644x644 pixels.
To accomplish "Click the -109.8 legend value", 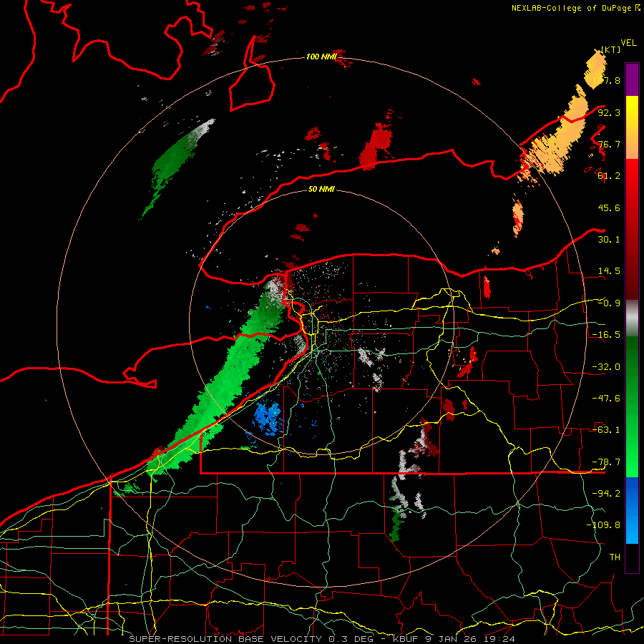I will [x=603, y=525].
